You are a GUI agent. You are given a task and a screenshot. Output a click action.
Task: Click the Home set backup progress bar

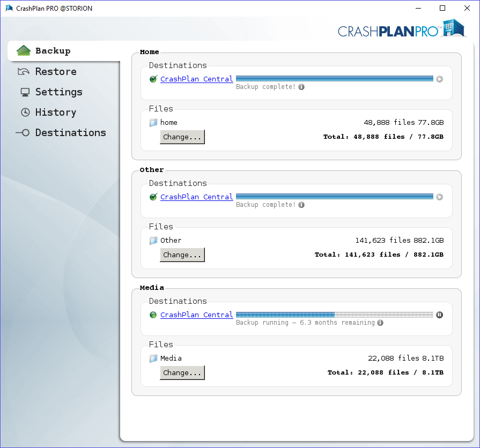(335, 79)
